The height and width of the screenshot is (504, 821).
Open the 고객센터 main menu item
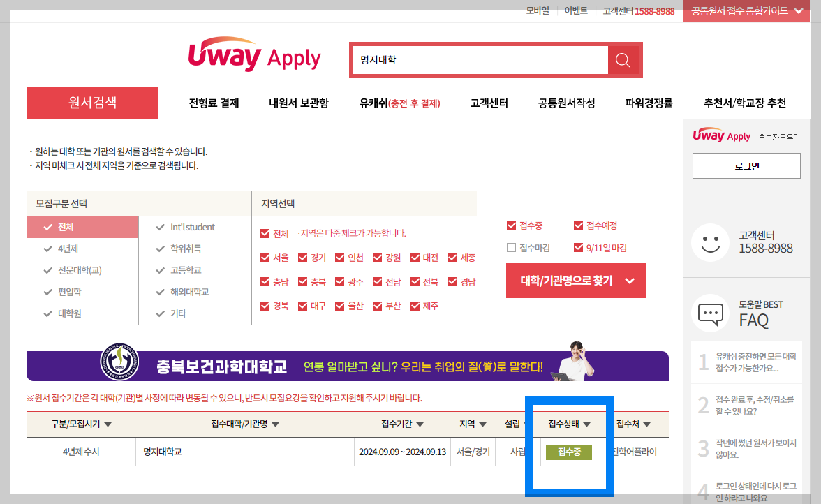pyautogui.click(x=489, y=103)
